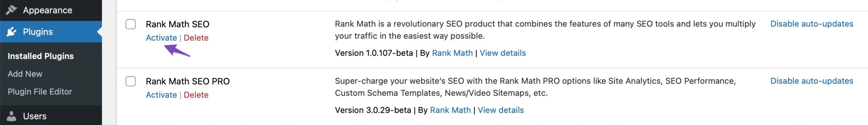Disable auto-updates for Rank Math SEO PRO

point(812,81)
